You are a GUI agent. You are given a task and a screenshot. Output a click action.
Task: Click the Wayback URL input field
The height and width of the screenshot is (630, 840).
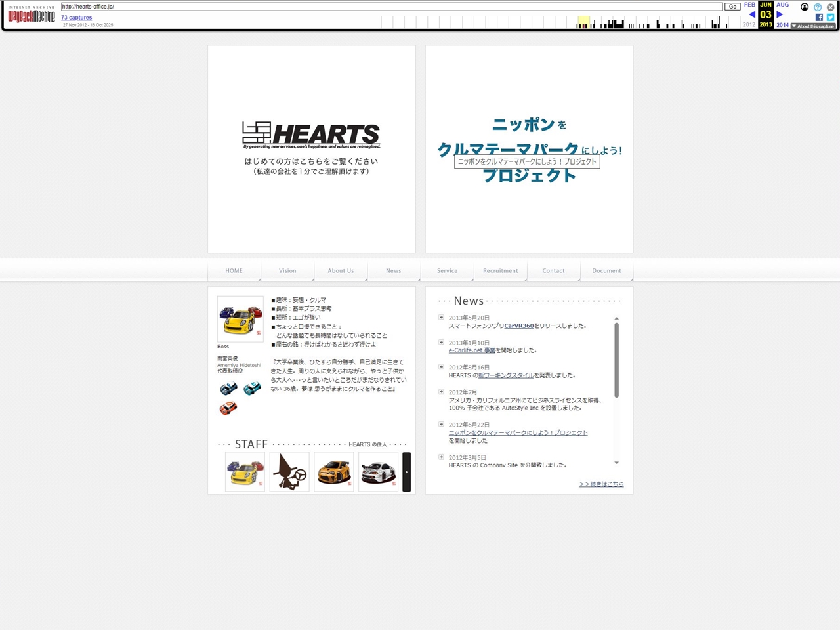pos(390,7)
